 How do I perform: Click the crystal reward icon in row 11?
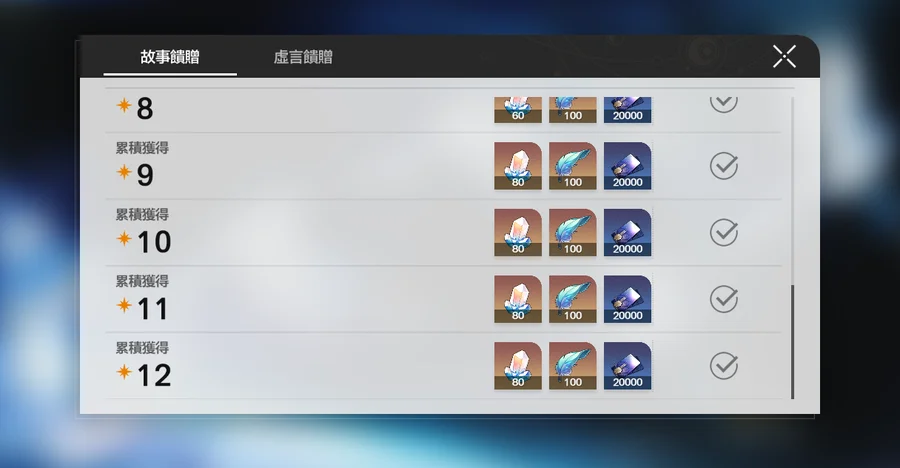click(x=518, y=299)
